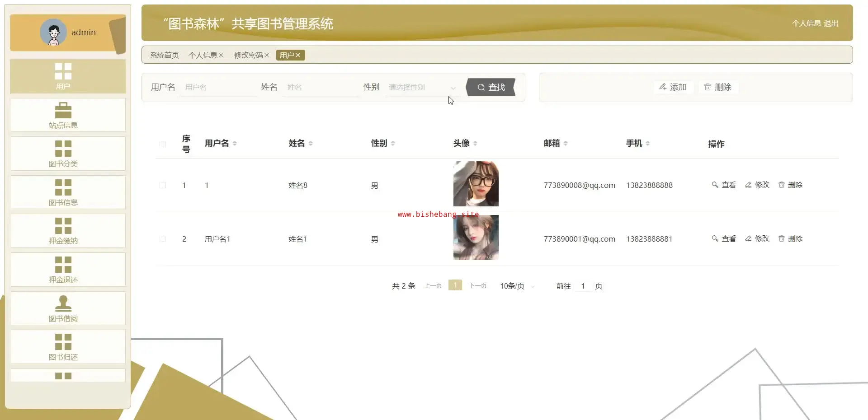The width and height of the screenshot is (868, 420).
Task: Delete the user 姓名1 row
Action: coord(790,238)
